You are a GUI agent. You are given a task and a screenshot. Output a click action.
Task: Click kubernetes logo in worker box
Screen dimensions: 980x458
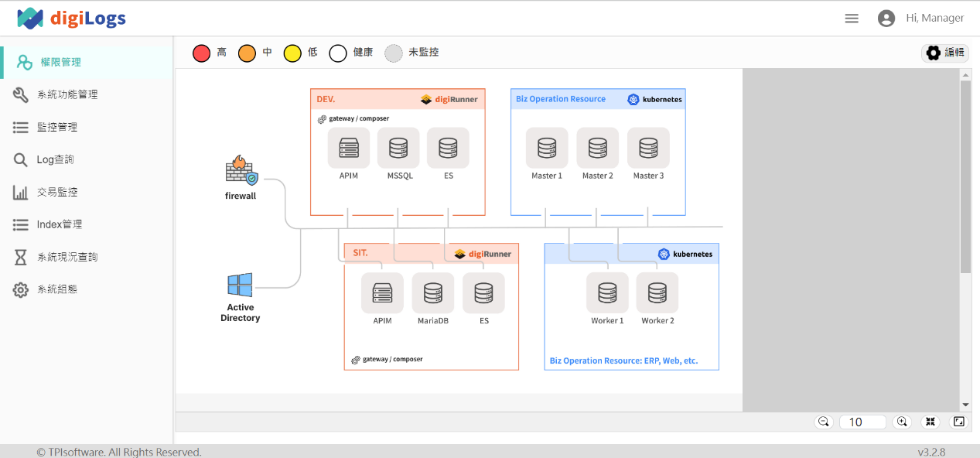[x=685, y=254]
